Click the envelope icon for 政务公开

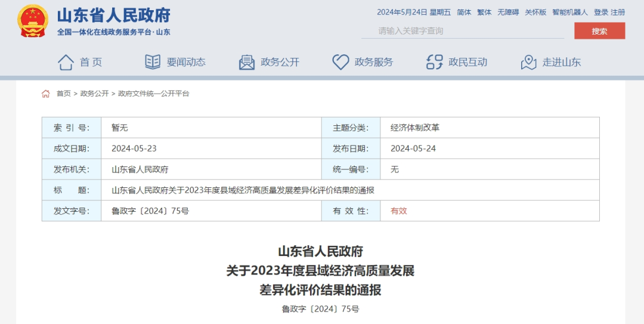[x=247, y=63]
